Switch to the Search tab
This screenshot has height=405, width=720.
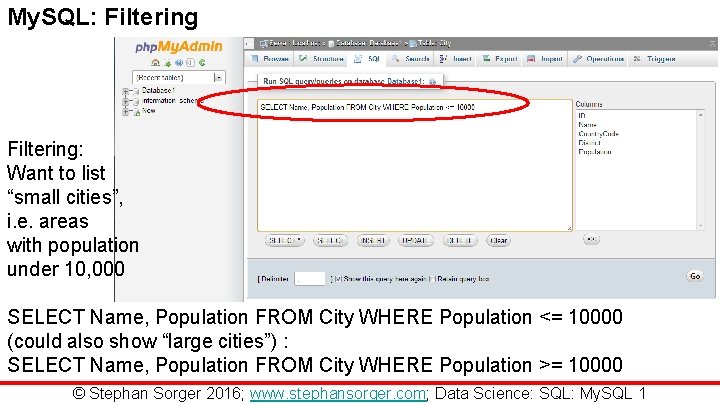(411, 59)
